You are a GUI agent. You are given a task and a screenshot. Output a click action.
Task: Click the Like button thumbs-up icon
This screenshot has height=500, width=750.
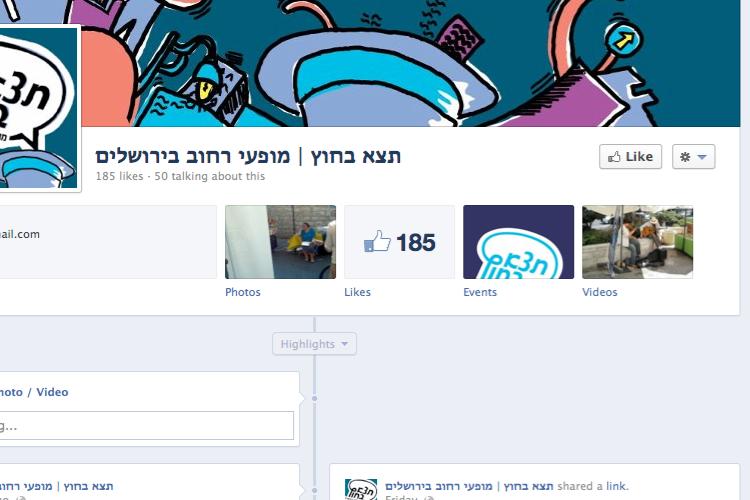[614, 157]
